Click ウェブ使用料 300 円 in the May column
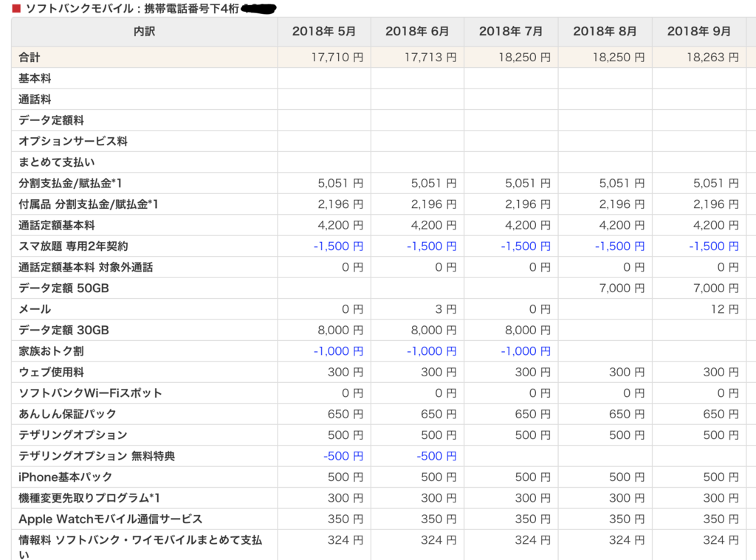Image resolution: width=756 pixels, height=560 pixels. [346, 372]
